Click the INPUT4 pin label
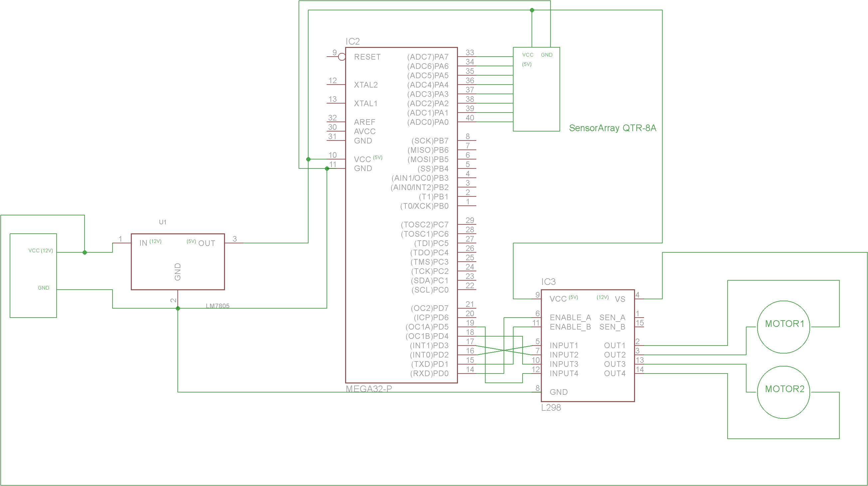868x486 pixels. point(564,374)
